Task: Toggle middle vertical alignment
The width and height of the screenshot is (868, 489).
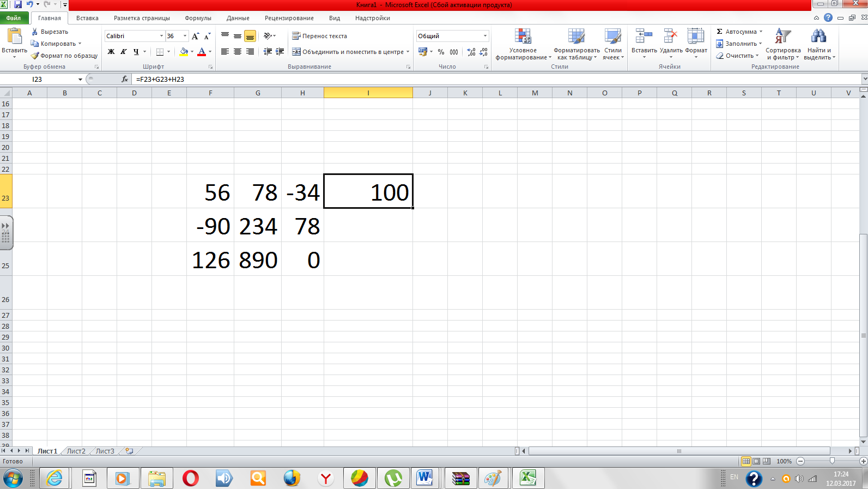Action: pos(237,36)
